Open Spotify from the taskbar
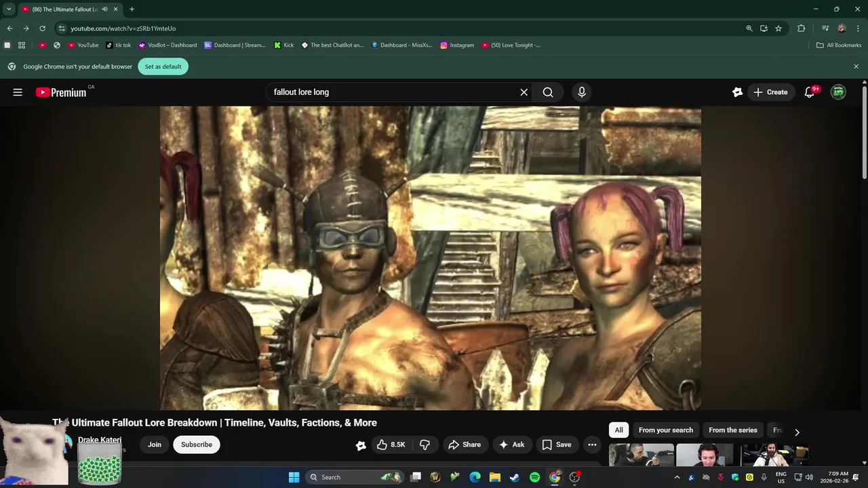The image size is (868, 488). coord(534,477)
